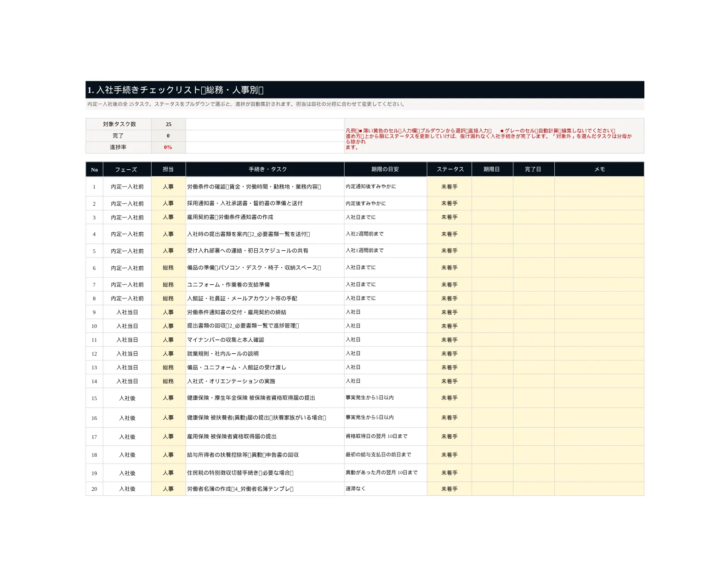This screenshot has width=728, height=563.
Task: Click the red '0%' progress value
Action: pos(168,147)
